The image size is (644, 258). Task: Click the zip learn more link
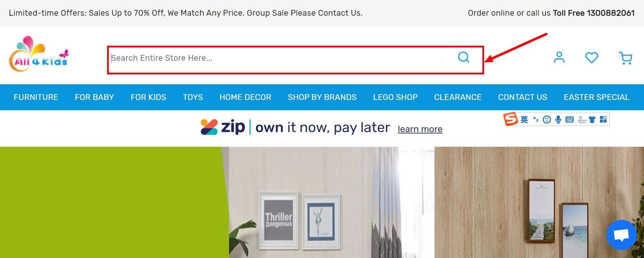point(420,129)
